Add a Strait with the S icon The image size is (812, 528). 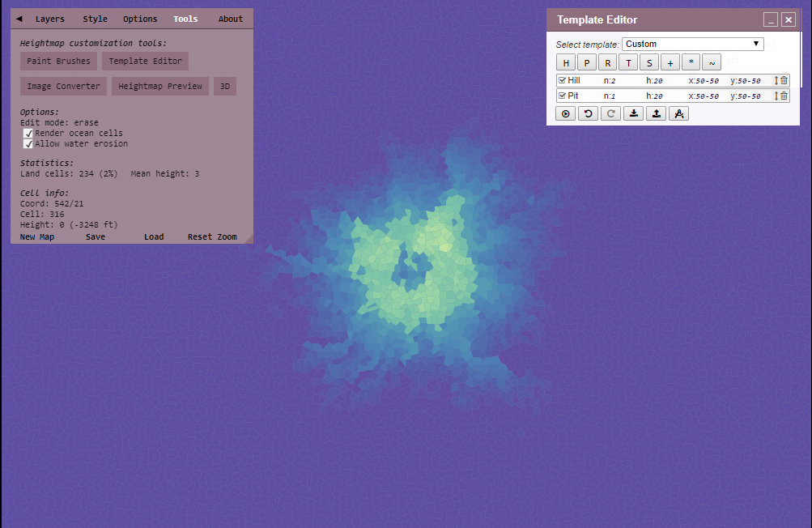point(649,62)
